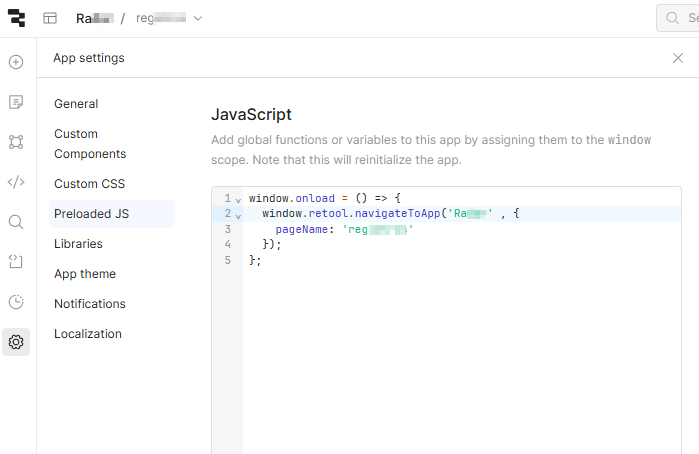Select the General settings tab

76,104
